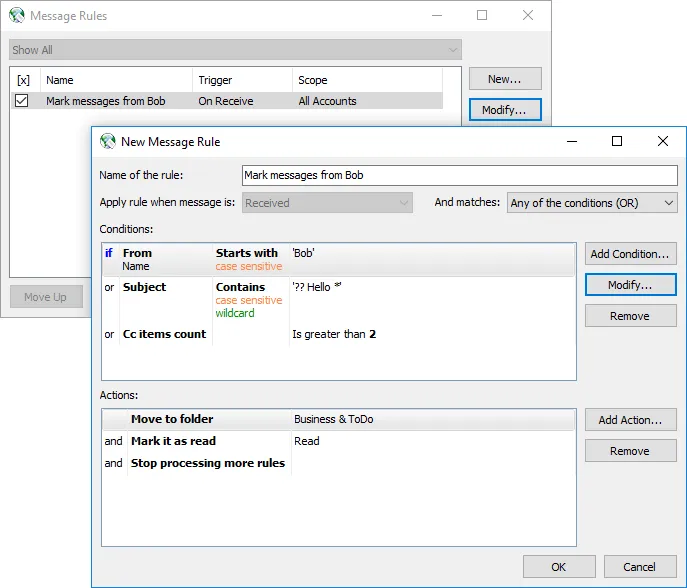Open the 'Received' apply rule dropdown
Viewport: 687px width, 588px height.
pyautogui.click(x=327, y=203)
